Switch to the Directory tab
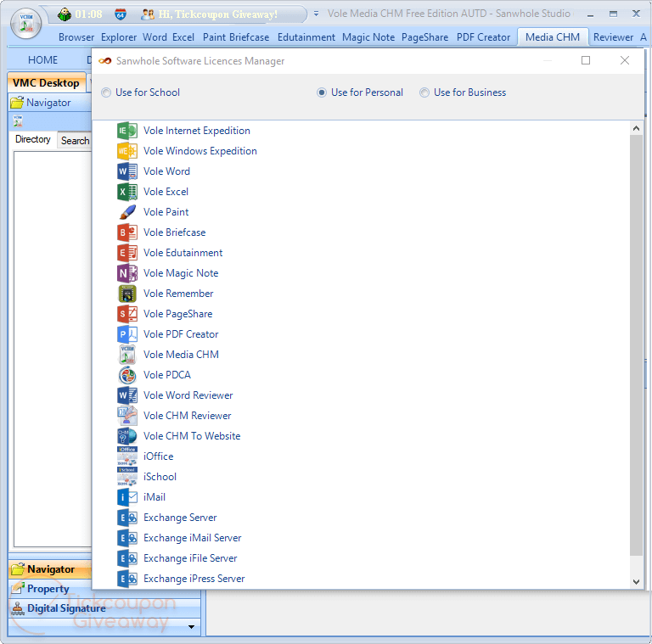This screenshot has height=644, width=652. point(33,139)
